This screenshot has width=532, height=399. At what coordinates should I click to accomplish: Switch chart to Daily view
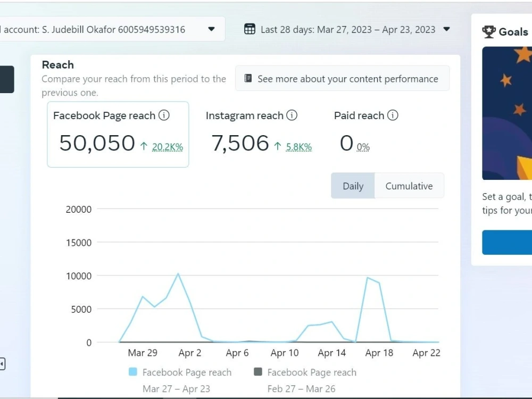pos(353,186)
